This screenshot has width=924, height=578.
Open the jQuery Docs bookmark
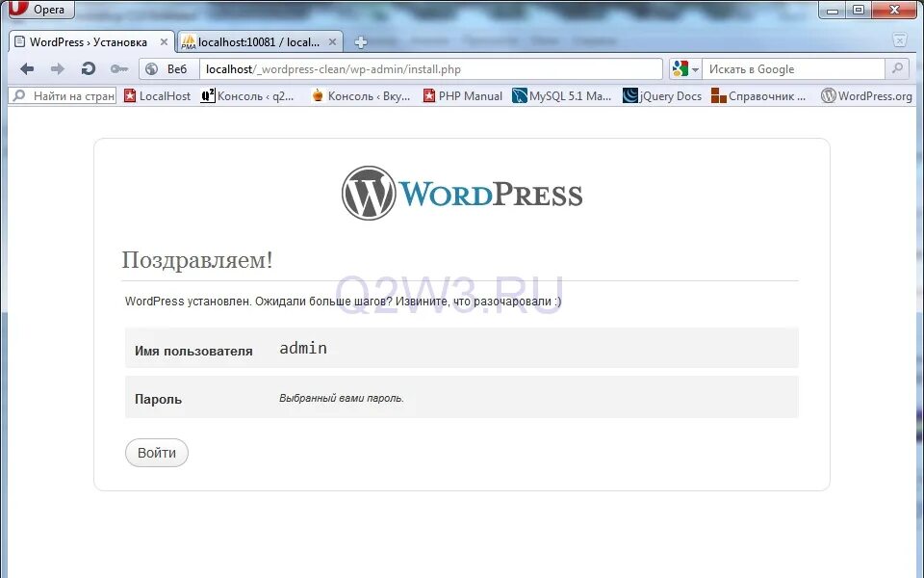click(662, 95)
